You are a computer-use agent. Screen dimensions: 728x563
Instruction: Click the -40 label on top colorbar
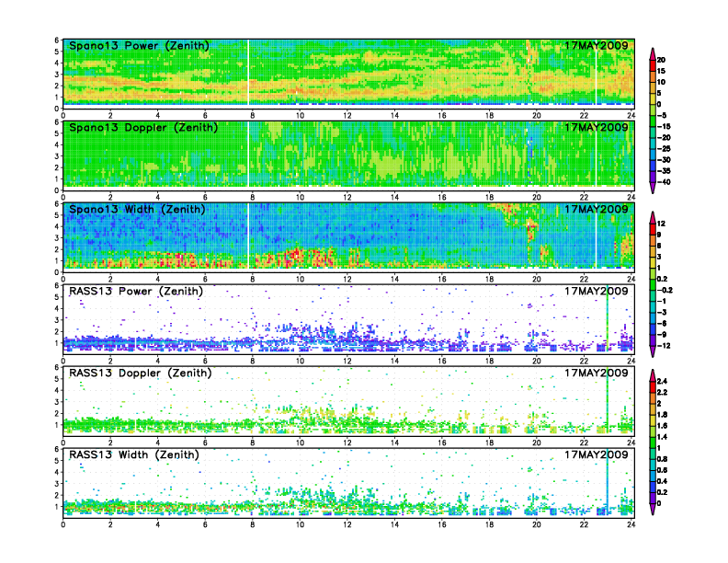click(x=664, y=182)
